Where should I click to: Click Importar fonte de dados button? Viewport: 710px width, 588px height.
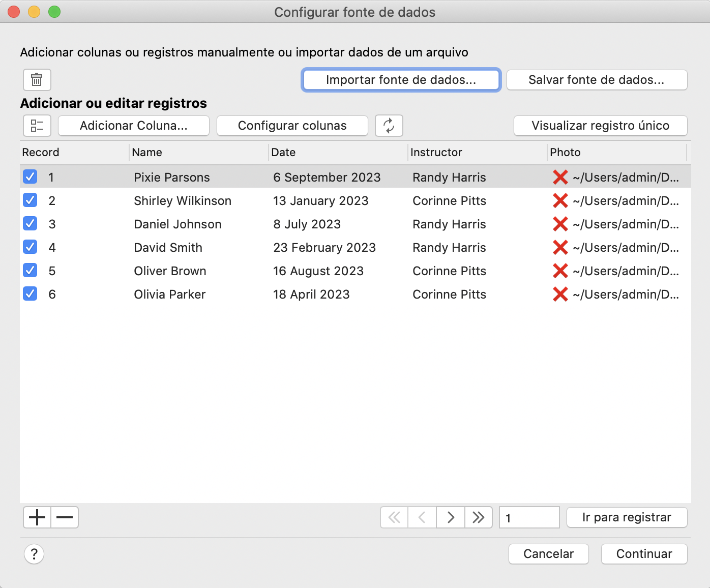tap(401, 80)
